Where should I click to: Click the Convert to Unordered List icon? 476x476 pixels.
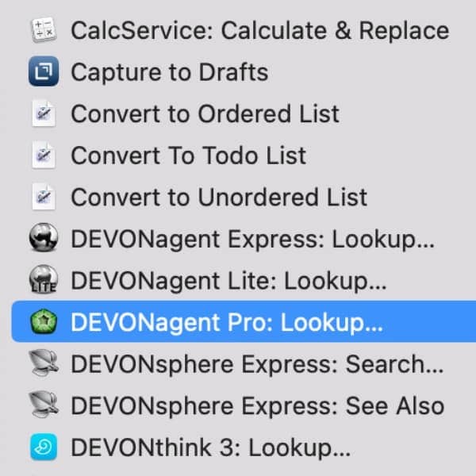tap(43, 198)
